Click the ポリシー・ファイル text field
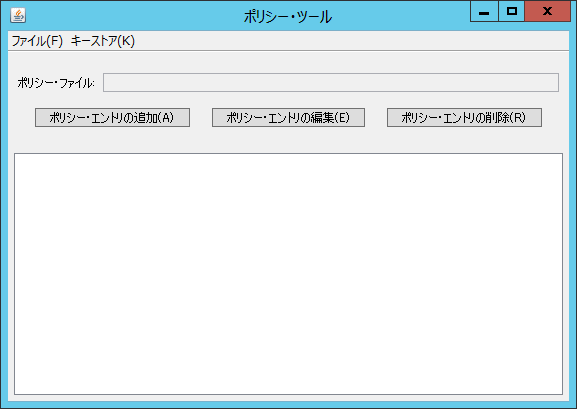 coord(331,82)
